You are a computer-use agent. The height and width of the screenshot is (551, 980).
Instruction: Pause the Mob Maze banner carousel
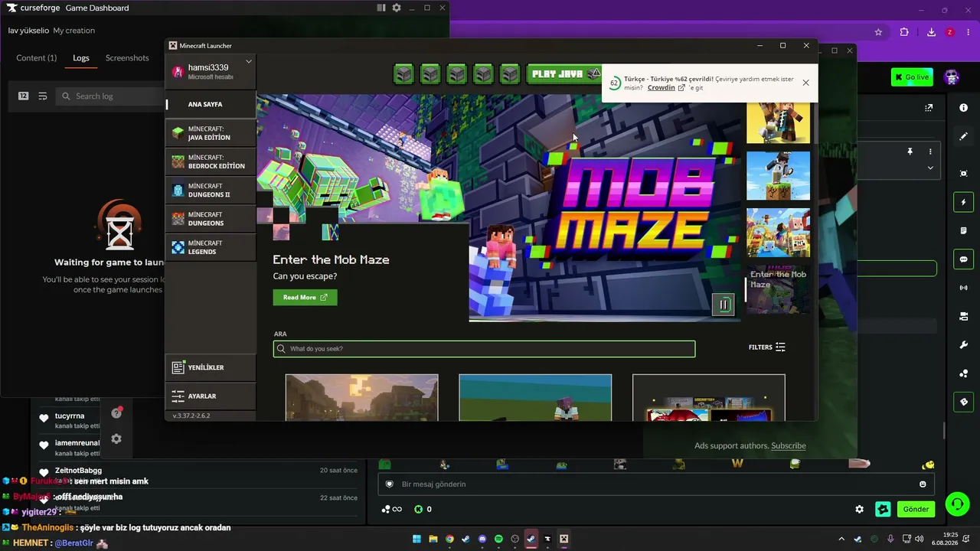pyautogui.click(x=723, y=305)
